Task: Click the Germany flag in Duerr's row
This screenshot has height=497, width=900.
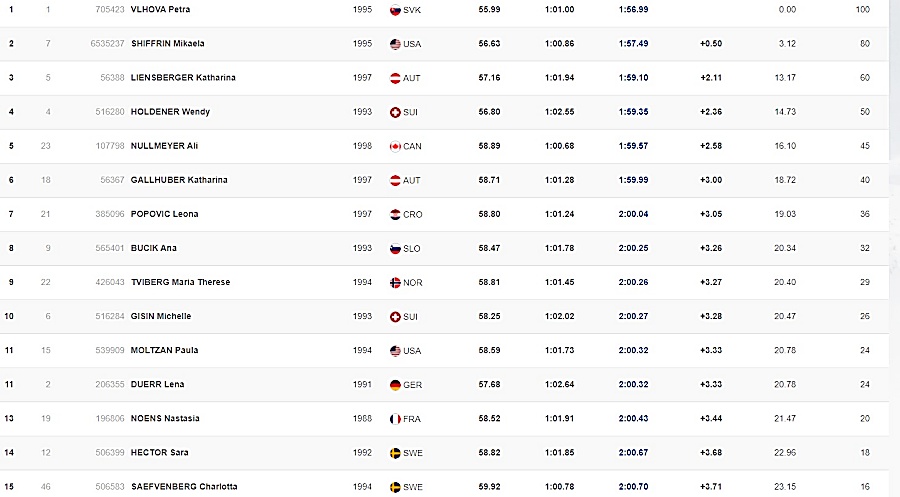Action: [x=395, y=385]
